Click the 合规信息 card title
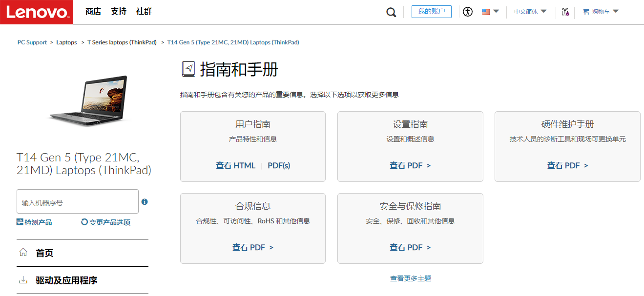This screenshot has height=296, width=644. pos(253,206)
